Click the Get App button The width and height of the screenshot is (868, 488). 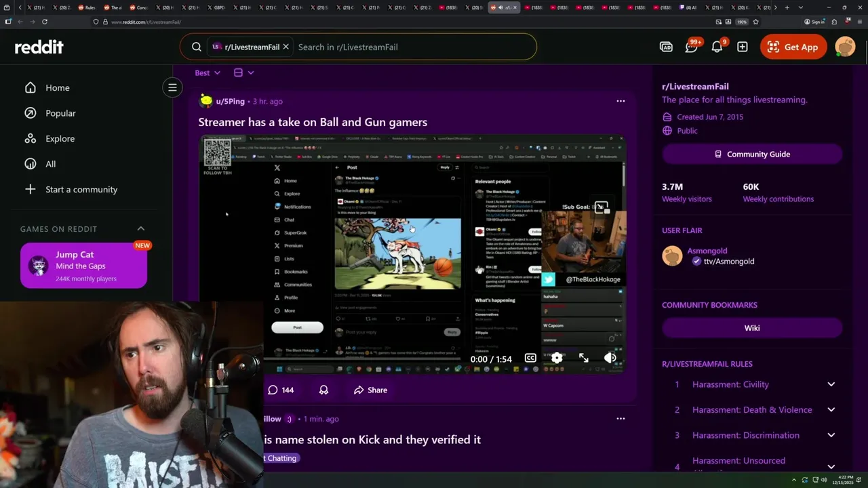click(793, 47)
